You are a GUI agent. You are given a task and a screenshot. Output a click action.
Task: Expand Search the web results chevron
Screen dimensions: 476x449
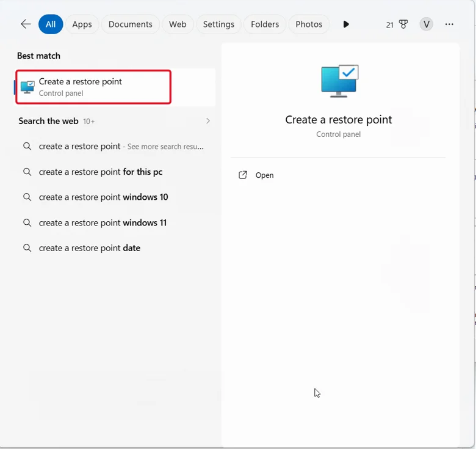click(x=208, y=121)
